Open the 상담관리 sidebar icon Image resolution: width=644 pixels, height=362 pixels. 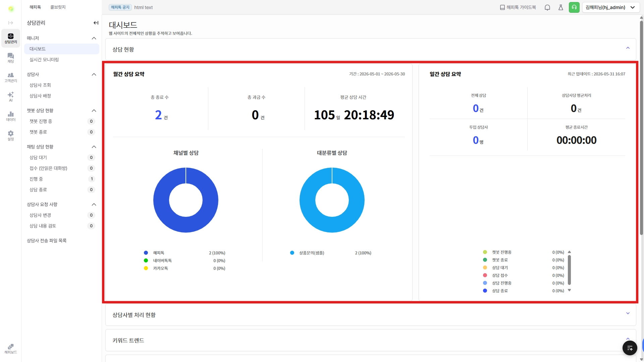pos(11,38)
